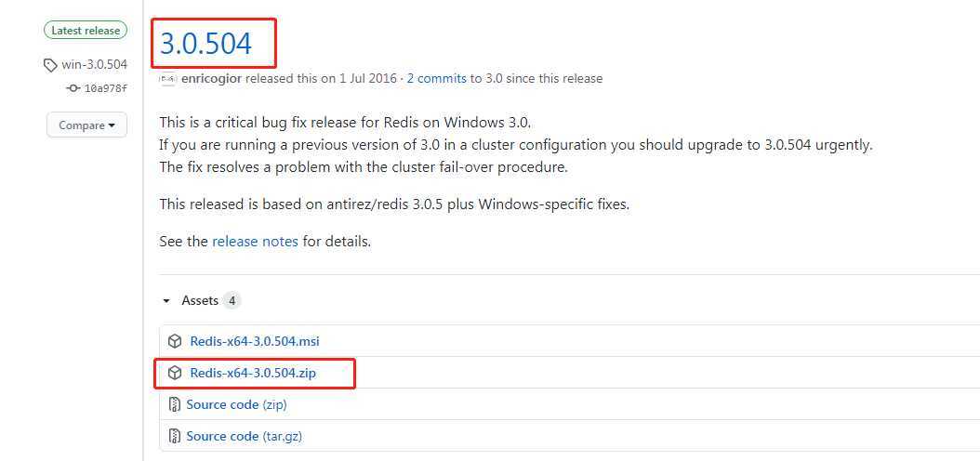
Task: Download Redis-x64-3.0.504.msi
Action: [x=255, y=342]
